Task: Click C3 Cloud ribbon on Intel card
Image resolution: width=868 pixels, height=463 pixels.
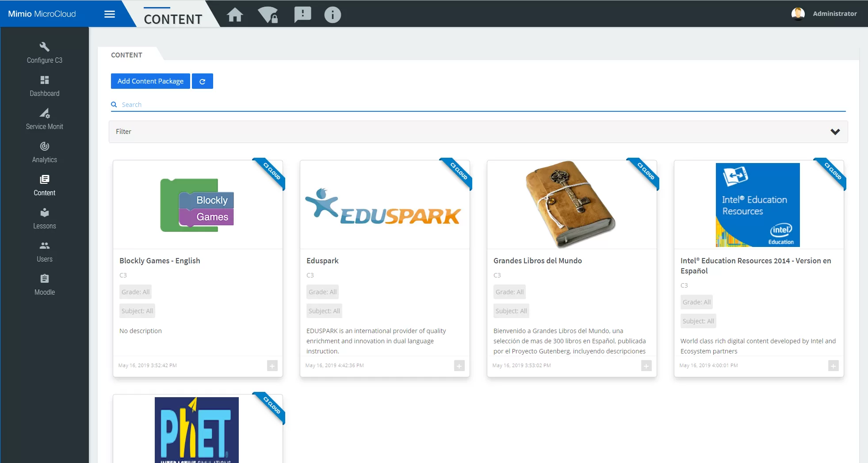Action: [832, 172]
